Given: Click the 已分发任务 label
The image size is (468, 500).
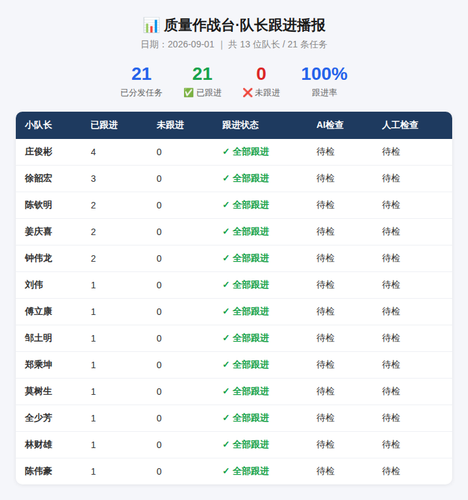Looking at the screenshot, I should tap(141, 93).
